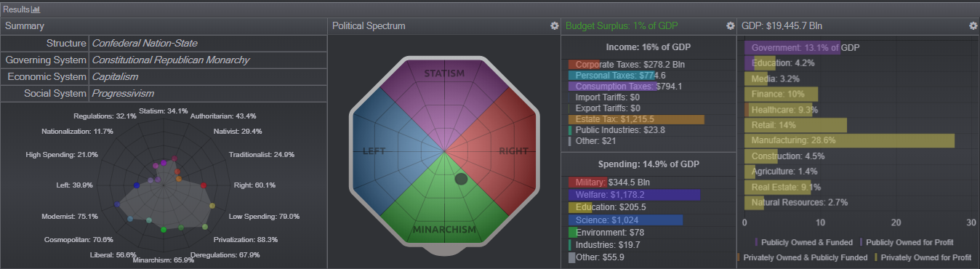
Task: Click the Right: 60.1% radar label
Action: pyautogui.click(x=254, y=185)
